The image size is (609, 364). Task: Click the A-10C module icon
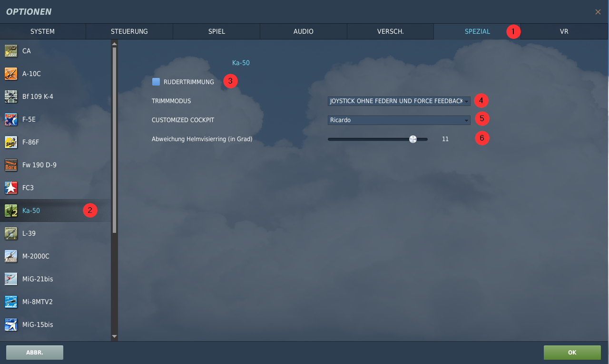[11, 74]
